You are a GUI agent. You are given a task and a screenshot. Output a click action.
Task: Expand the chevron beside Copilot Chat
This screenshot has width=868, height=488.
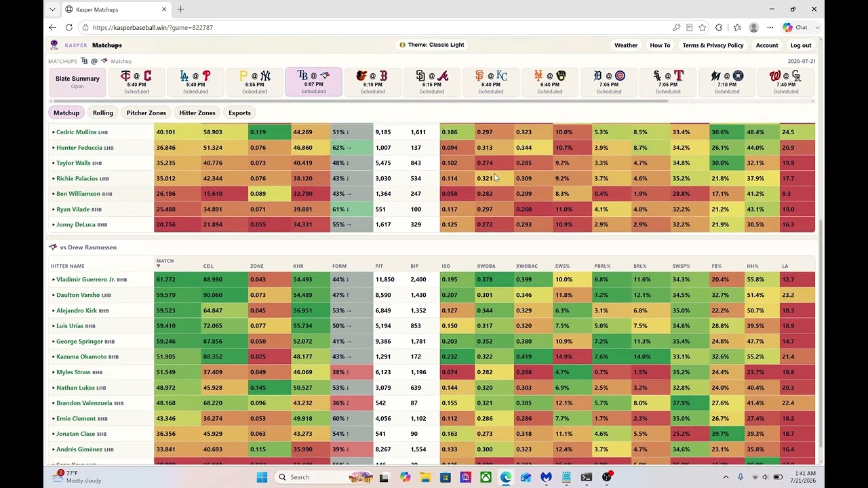pyautogui.click(x=817, y=27)
